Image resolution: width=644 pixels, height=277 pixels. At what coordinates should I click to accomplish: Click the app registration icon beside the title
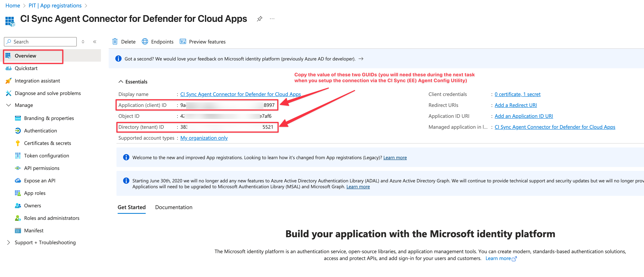pos(10,21)
